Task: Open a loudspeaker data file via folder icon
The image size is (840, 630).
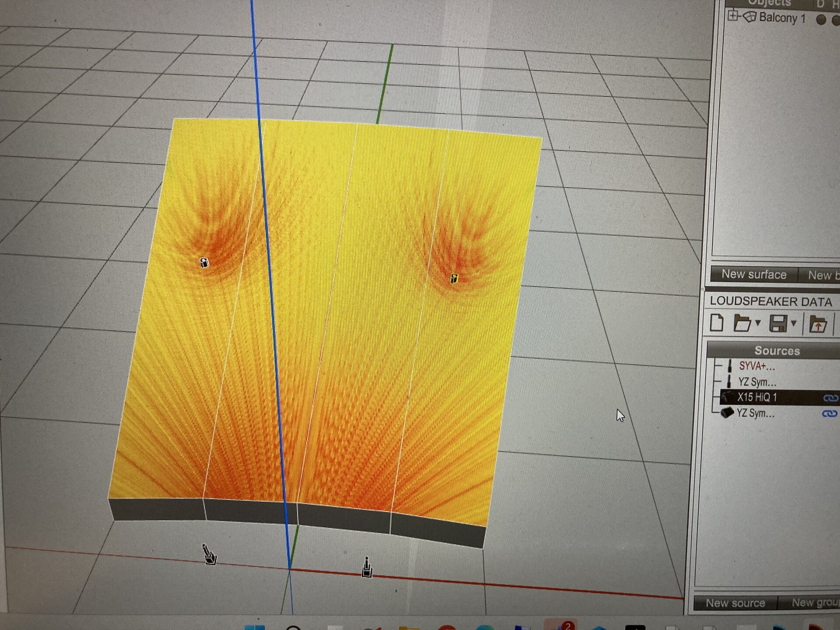Action: [742, 324]
